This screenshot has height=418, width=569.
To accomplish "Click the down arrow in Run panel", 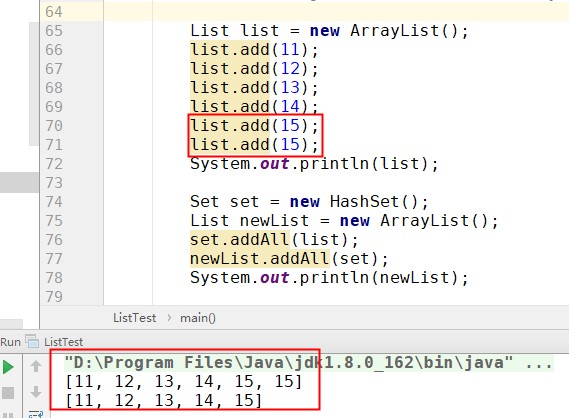I will (36, 392).
